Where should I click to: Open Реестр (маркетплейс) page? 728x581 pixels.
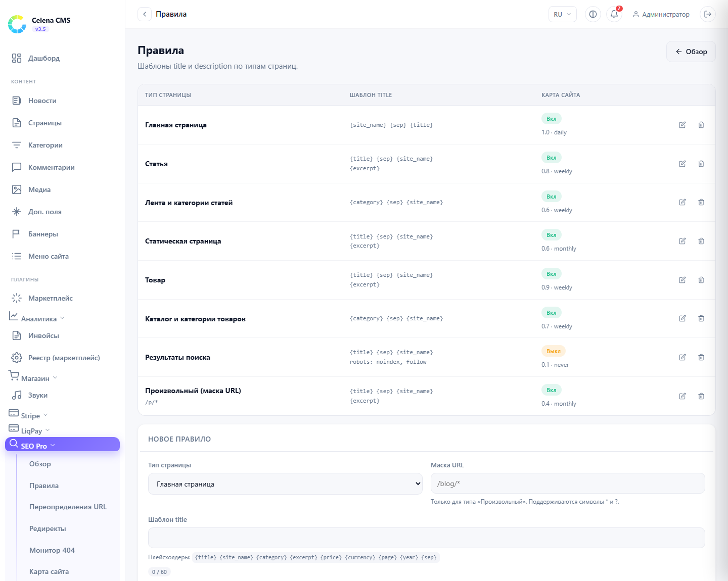(x=63, y=358)
